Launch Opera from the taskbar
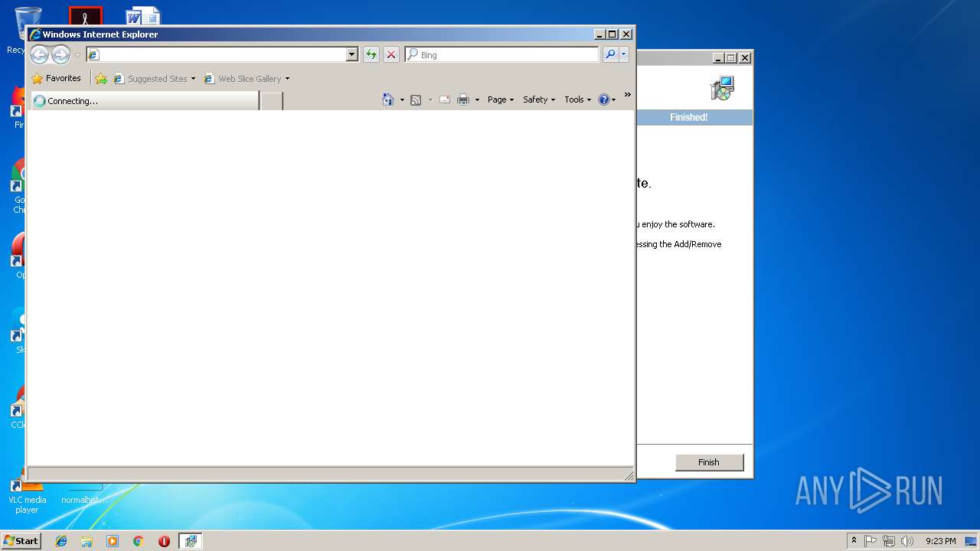The height and width of the screenshot is (551, 980). pos(164,541)
